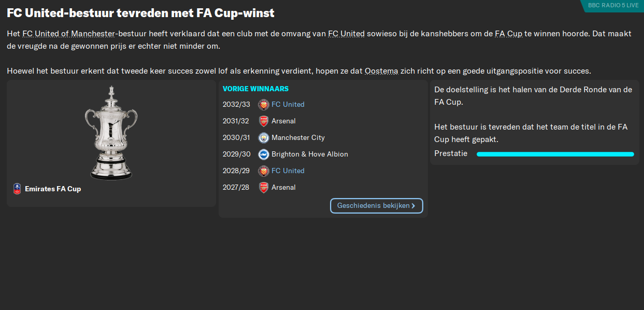
Task: Click the Manchester City badge icon
Action: (263, 137)
